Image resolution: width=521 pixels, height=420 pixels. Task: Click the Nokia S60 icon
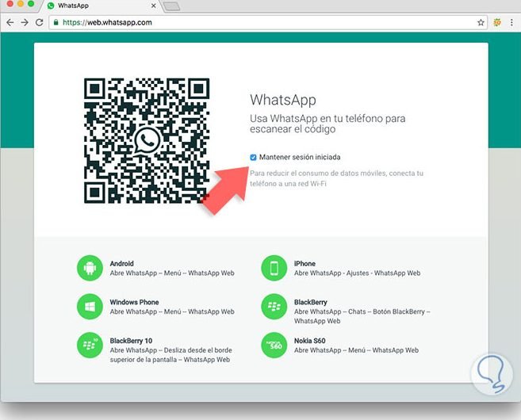point(274,345)
